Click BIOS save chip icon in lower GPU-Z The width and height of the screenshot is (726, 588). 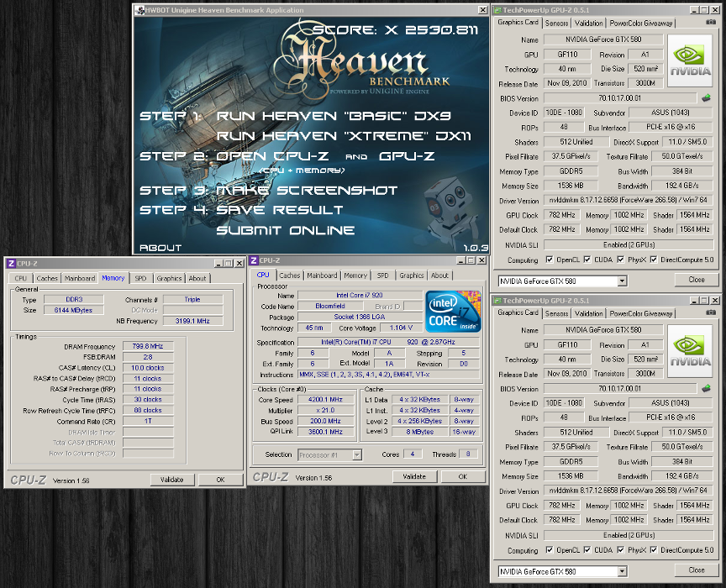click(x=706, y=388)
